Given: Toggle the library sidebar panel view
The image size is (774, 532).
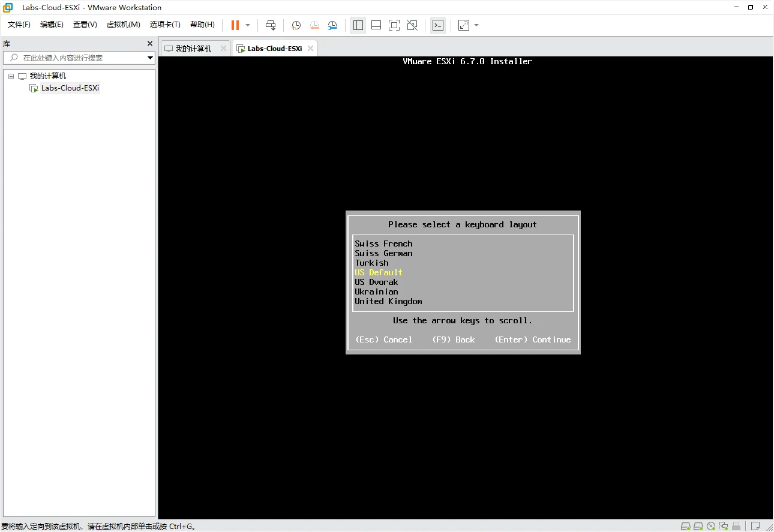Looking at the screenshot, I should coord(358,25).
